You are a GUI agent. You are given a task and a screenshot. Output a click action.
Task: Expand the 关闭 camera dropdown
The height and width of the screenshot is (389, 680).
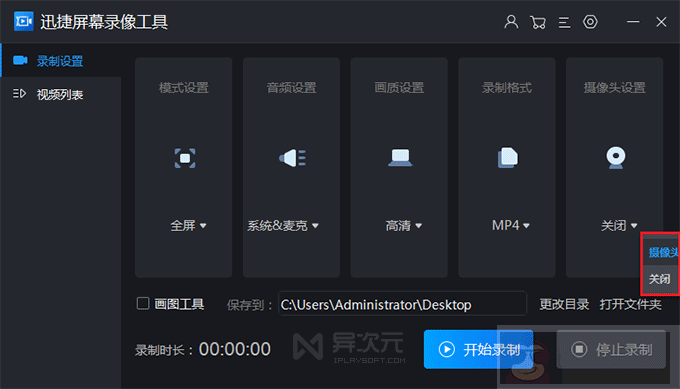point(619,226)
